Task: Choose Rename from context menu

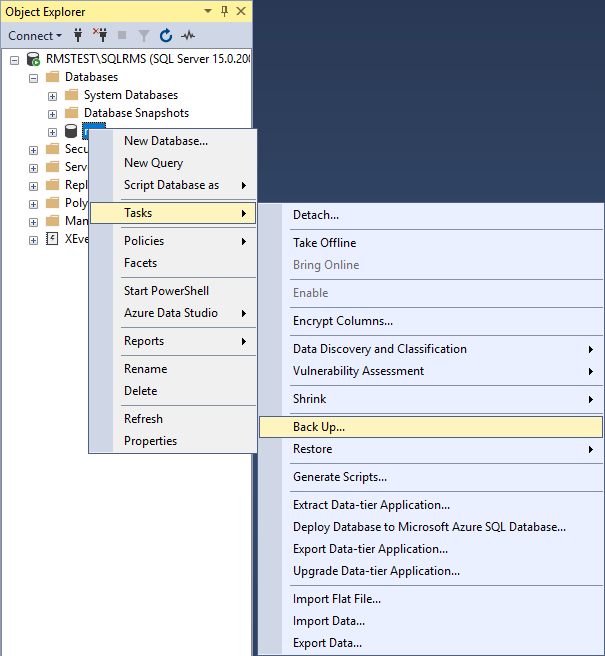Action: [173, 369]
